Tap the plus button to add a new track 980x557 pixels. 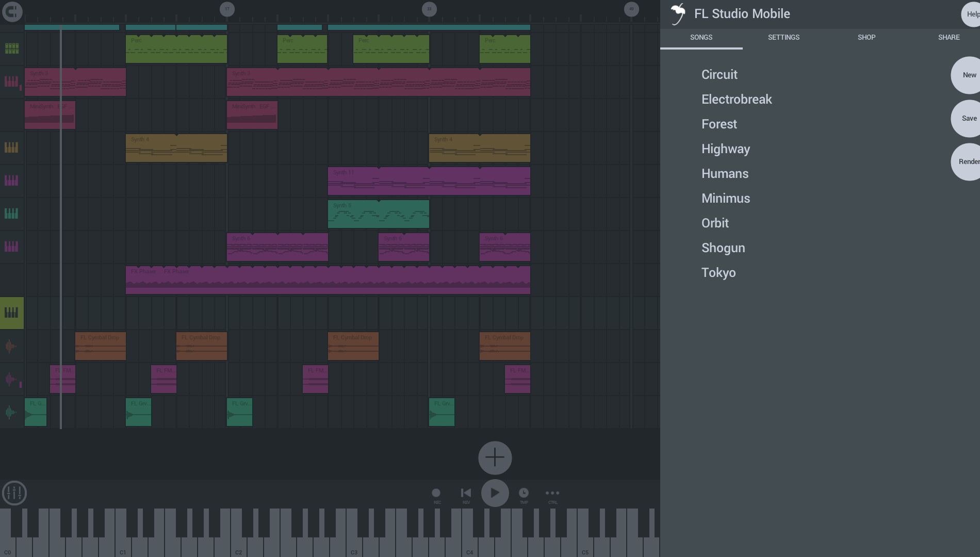coord(495,457)
